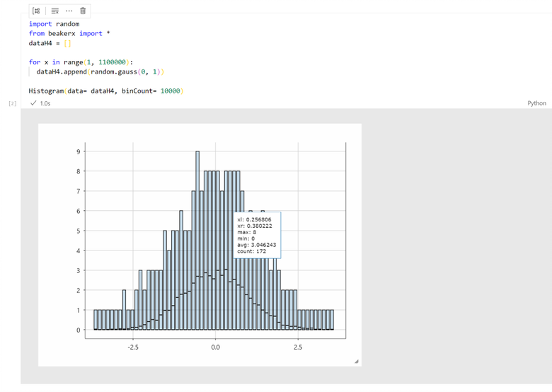The width and height of the screenshot is (552, 392).
Task: Click the 'xl: 0.256806' tooltip line
Action: tap(254, 219)
